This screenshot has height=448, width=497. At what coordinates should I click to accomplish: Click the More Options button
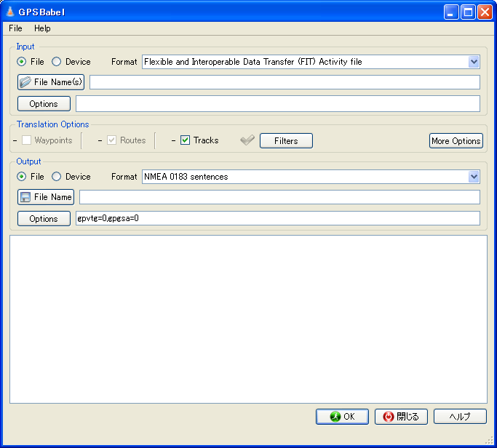(456, 141)
